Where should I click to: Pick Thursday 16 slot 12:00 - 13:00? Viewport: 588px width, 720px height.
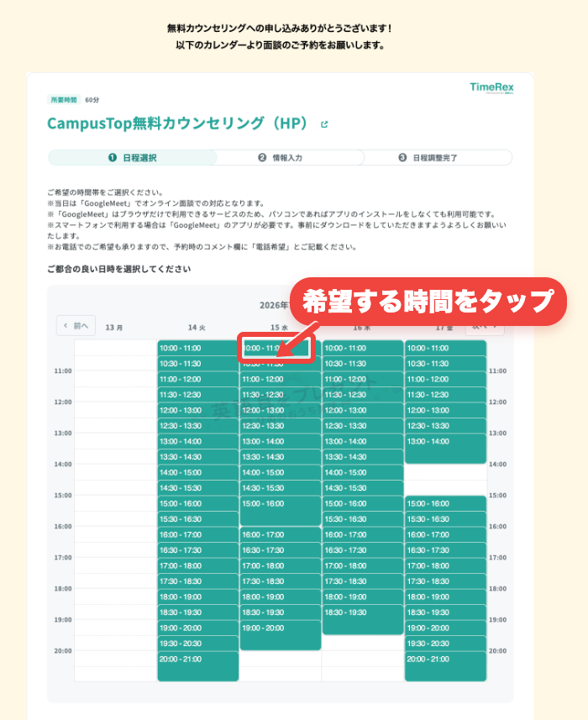click(x=363, y=411)
